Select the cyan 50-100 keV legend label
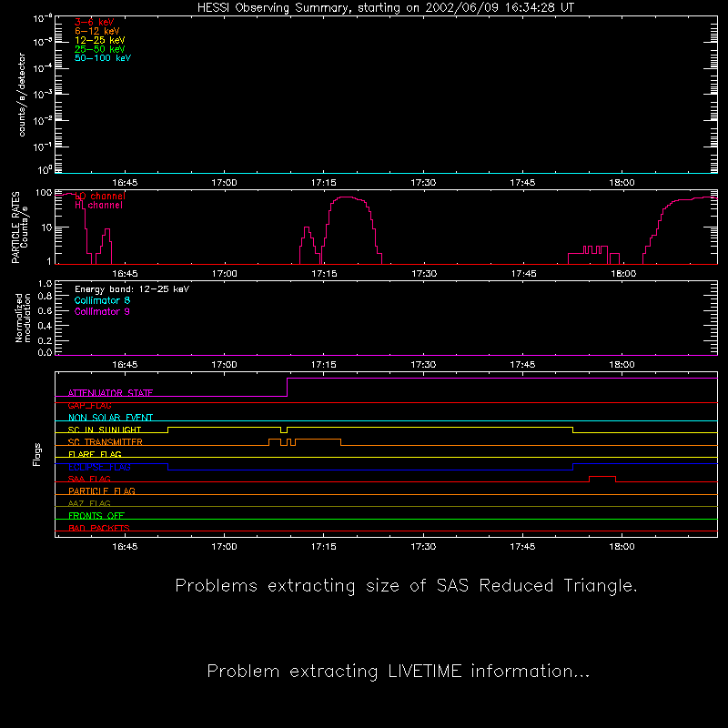The width and height of the screenshot is (728, 728). click(103, 58)
